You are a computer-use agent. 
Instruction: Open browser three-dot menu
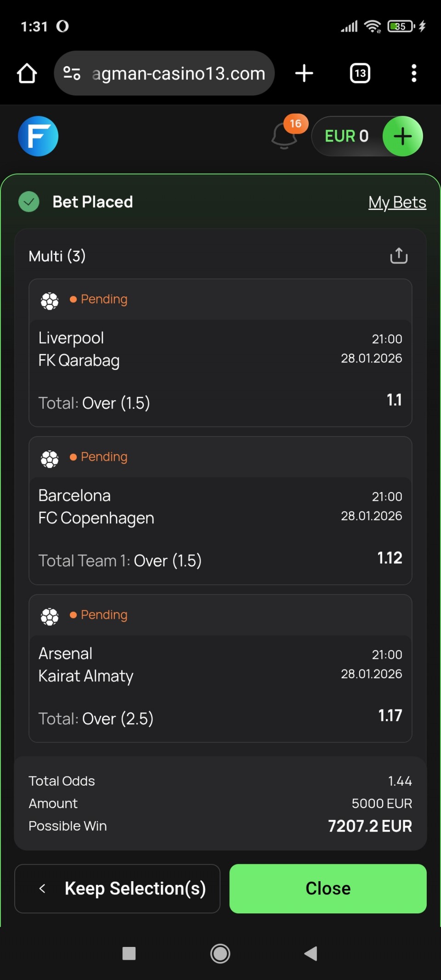(414, 74)
